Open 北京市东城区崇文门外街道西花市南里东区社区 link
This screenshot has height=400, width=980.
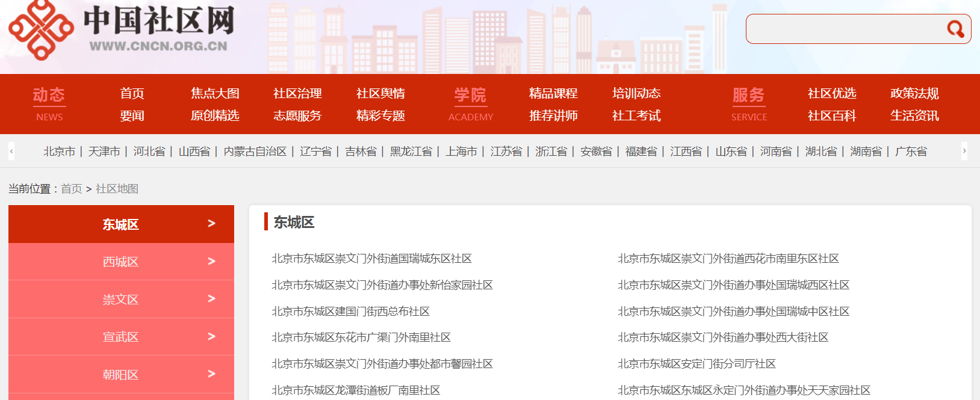tap(728, 259)
